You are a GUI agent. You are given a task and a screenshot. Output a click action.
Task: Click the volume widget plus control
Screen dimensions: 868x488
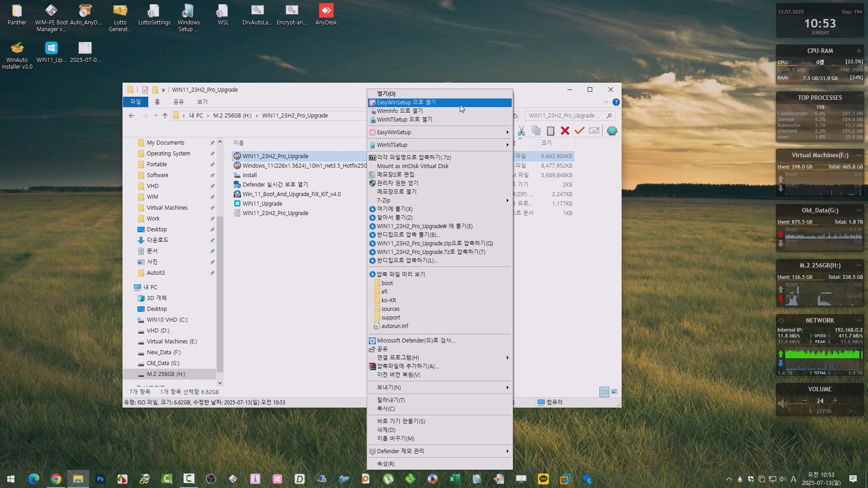(x=835, y=401)
